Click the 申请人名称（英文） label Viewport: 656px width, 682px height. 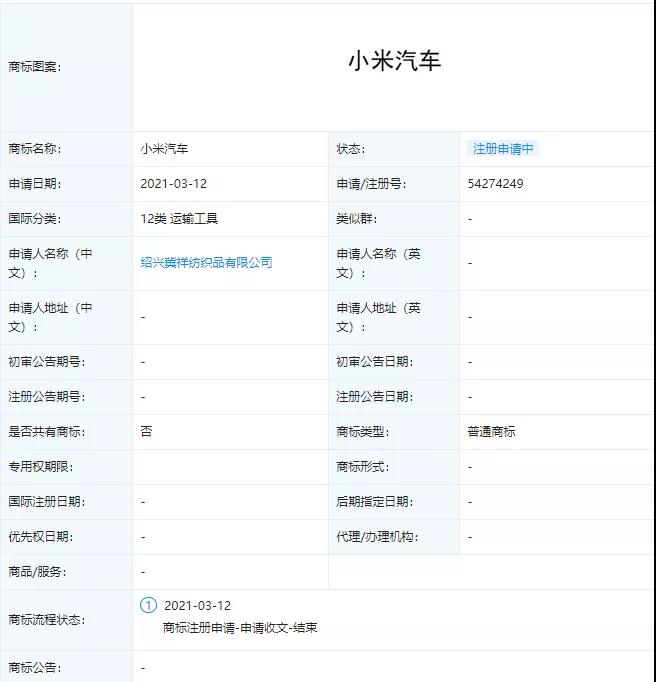click(378, 263)
